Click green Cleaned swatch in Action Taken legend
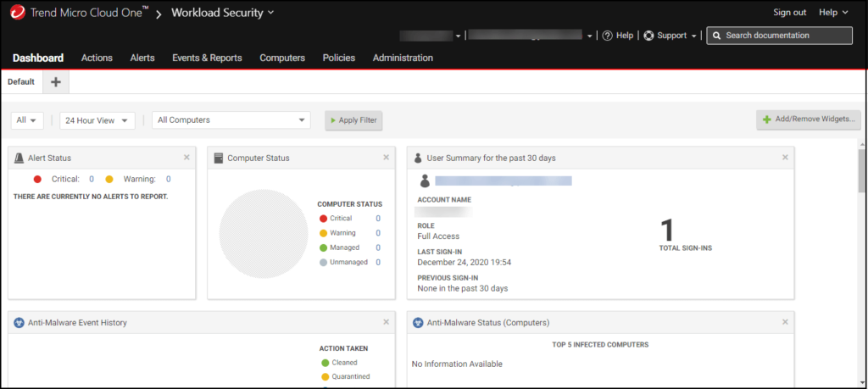 (325, 363)
